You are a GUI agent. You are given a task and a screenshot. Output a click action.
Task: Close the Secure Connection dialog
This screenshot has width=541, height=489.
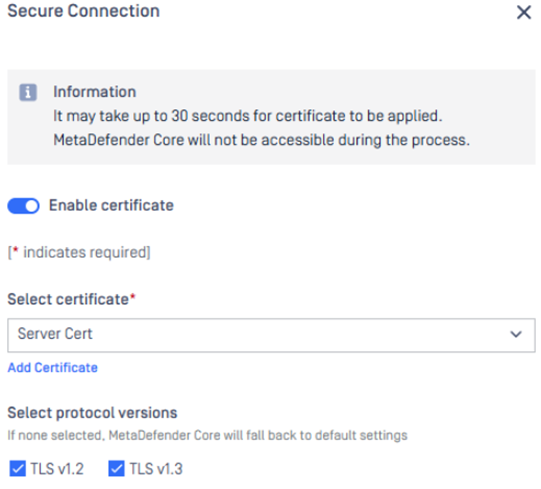coord(524,12)
